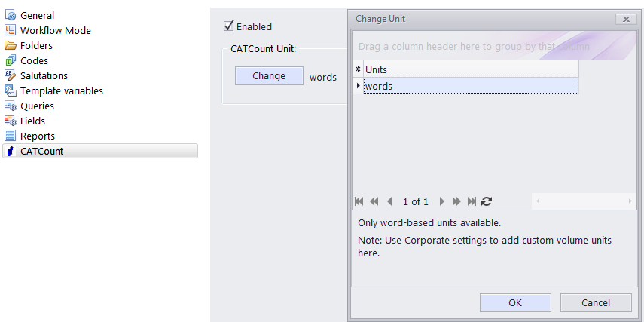Click the Change Unit title bar text

coord(380,19)
